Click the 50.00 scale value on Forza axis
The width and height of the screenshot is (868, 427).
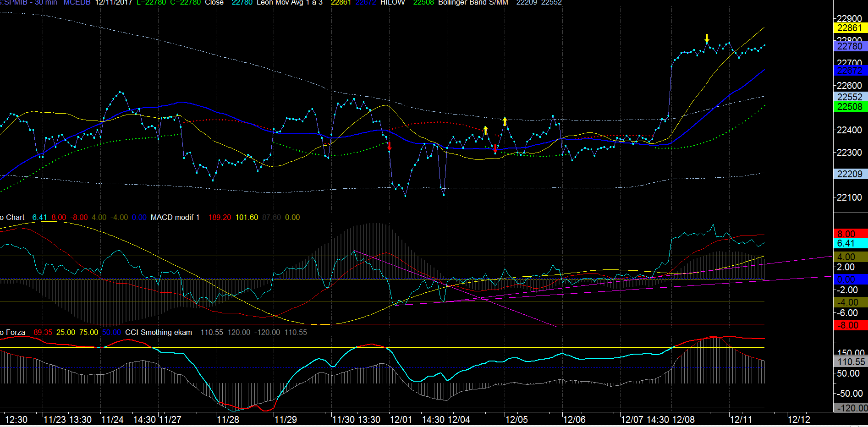[848, 373]
